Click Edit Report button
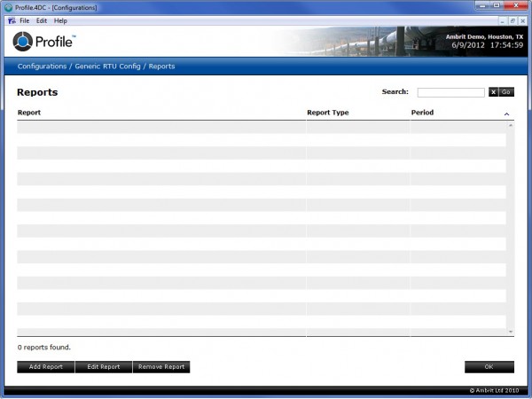The image size is (532, 399). click(104, 367)
